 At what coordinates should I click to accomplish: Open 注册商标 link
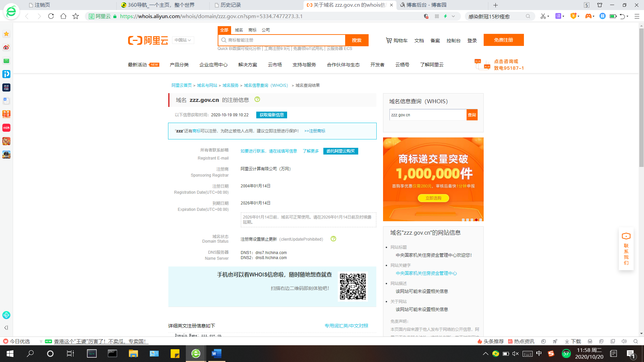coord(315,131)
